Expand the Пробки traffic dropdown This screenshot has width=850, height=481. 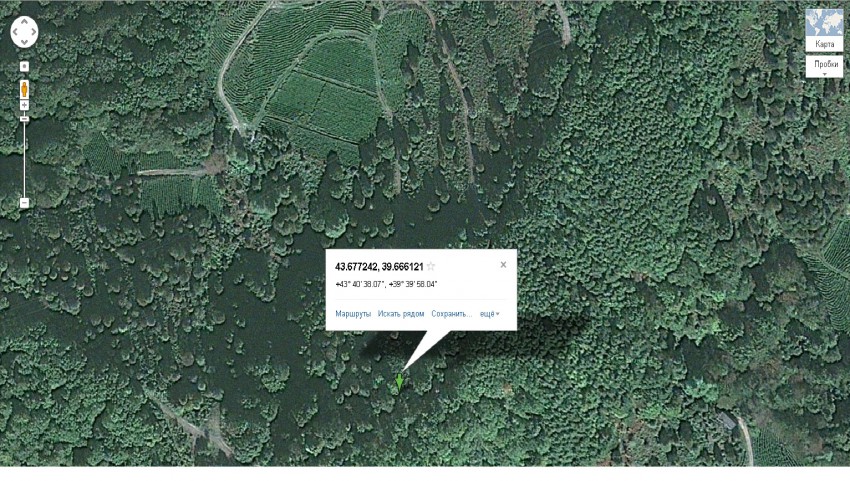coord(825,66)
